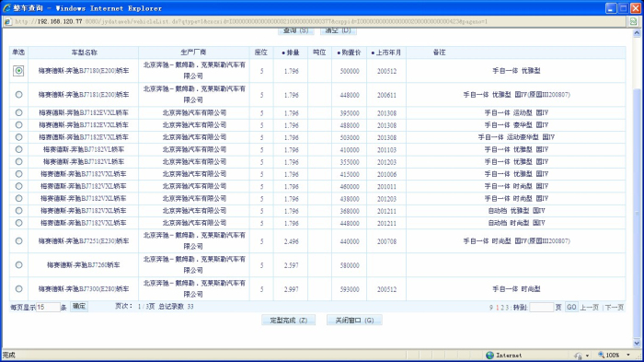Click displacement cell 2.997
Image resolution: width=644 pixels, height=362 pixels.
click(x=291, y=289)
